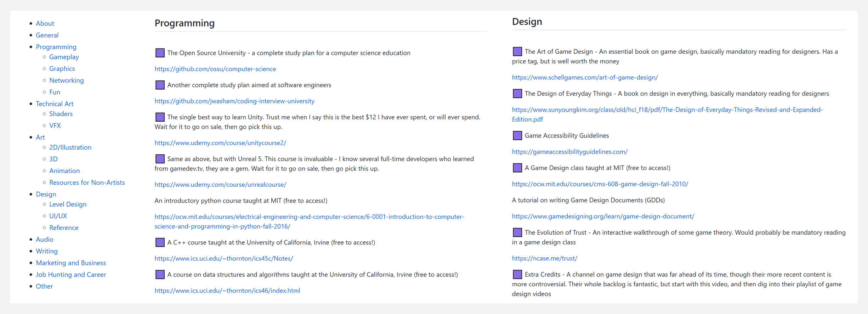Click purple square beside The Design of Everyday Things

point(517,94)
